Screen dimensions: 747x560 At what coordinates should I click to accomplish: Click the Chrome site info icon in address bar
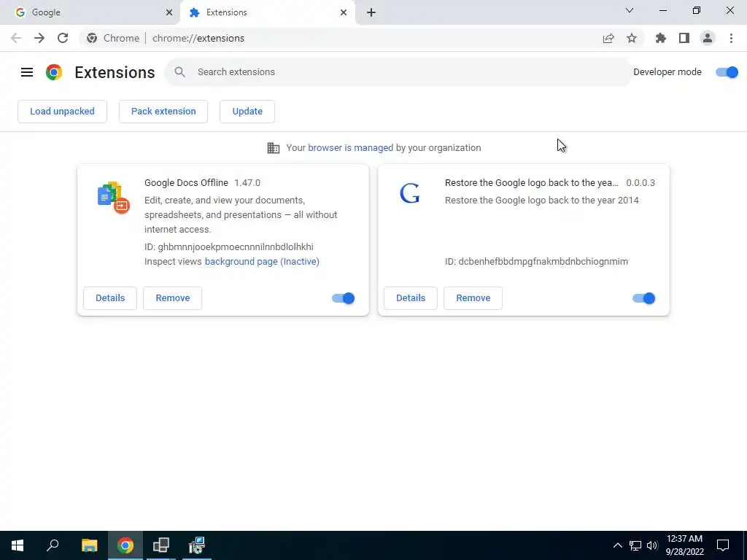(x=92, y=38)
